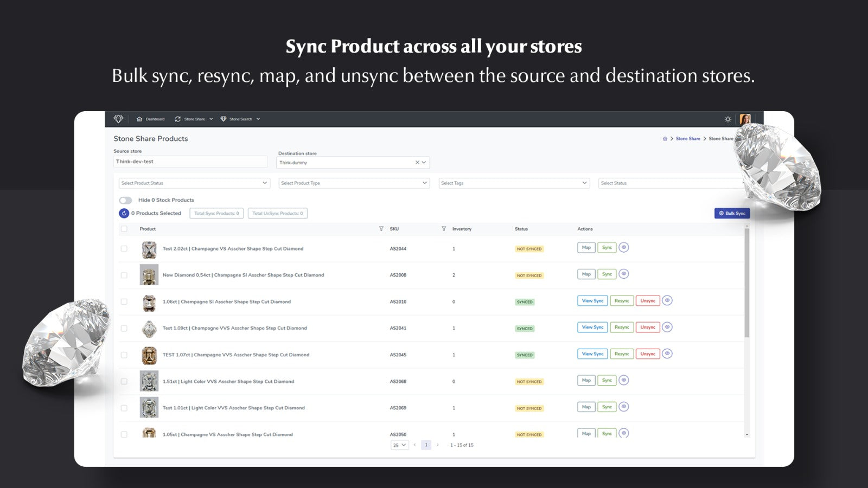Screen dimensions: 868x488
Task: Open the 25 items-per-page dropdown
Action: (399, 445)
